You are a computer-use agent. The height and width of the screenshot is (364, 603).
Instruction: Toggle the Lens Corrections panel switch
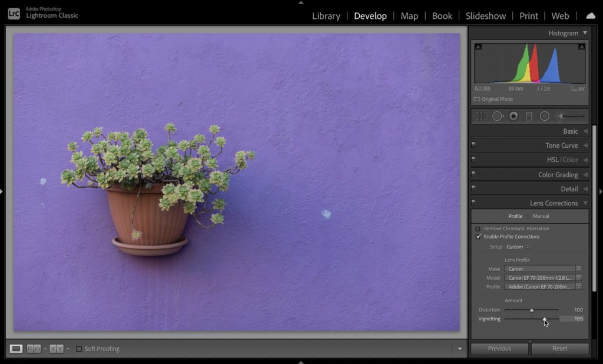click(473, 203)
